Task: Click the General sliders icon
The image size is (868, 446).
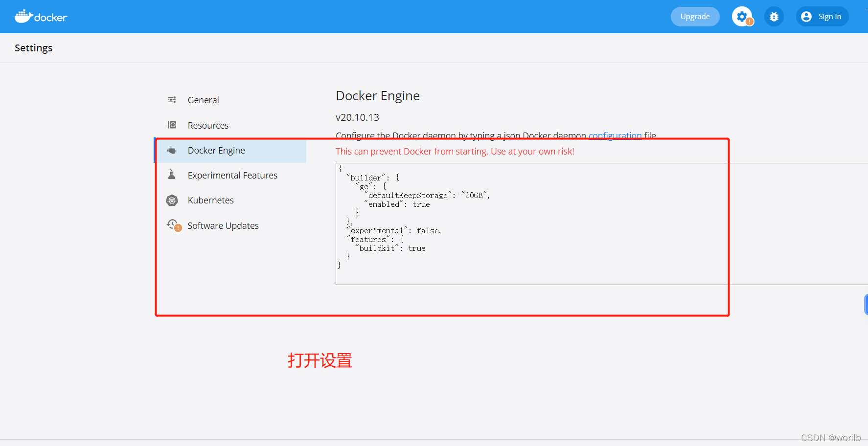Action: tap(172, 100)
